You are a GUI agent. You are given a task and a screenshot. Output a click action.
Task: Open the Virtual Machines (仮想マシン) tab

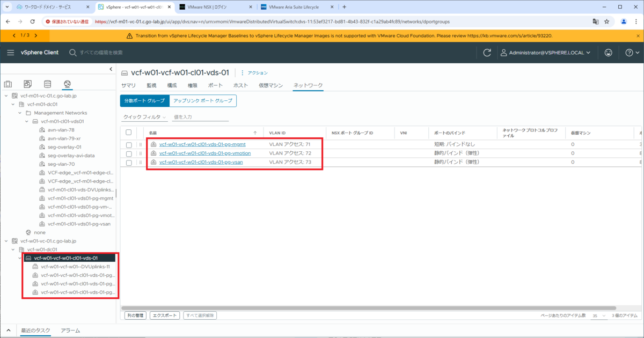point(270,85)
